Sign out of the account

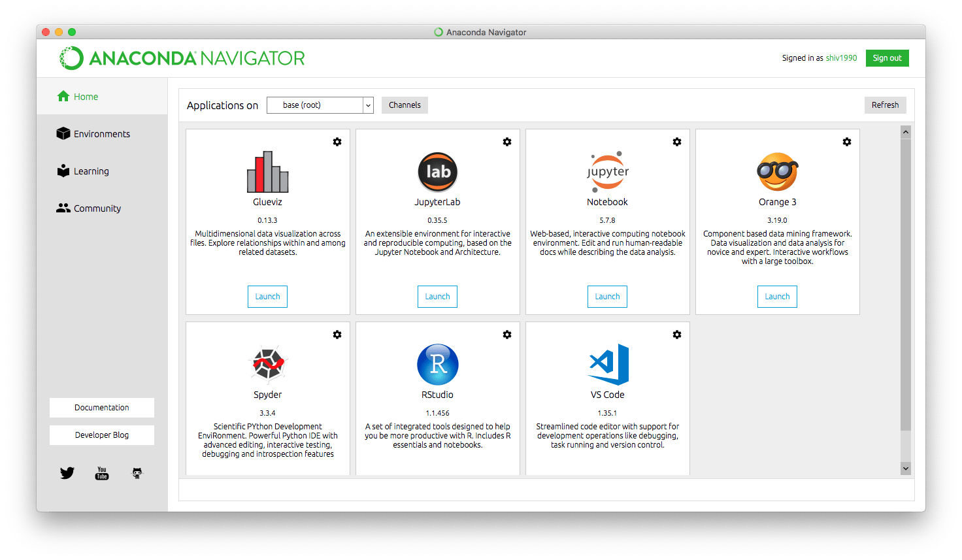tap(887, 58)
